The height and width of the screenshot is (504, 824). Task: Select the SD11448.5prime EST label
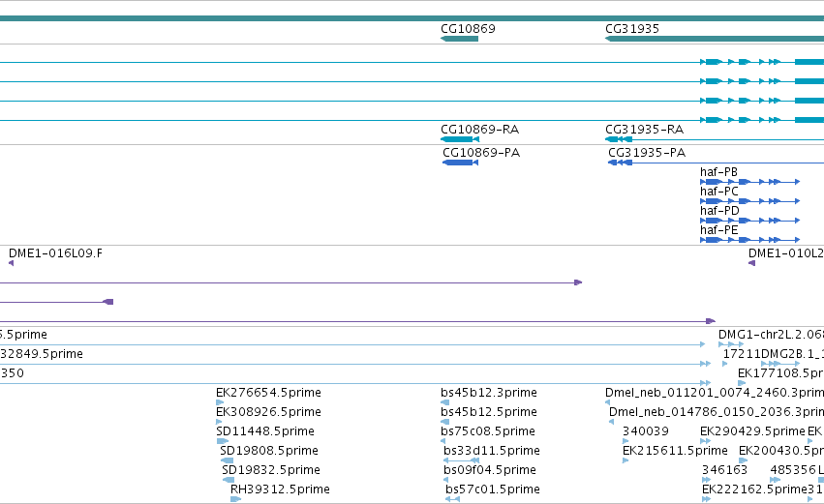point(265,431)
